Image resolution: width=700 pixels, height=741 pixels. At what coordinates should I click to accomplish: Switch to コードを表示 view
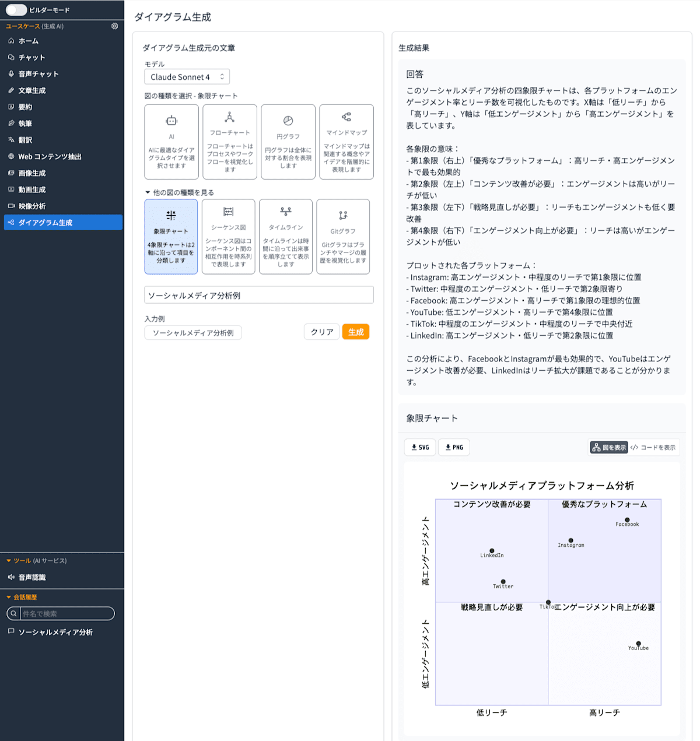coord(653,447)
